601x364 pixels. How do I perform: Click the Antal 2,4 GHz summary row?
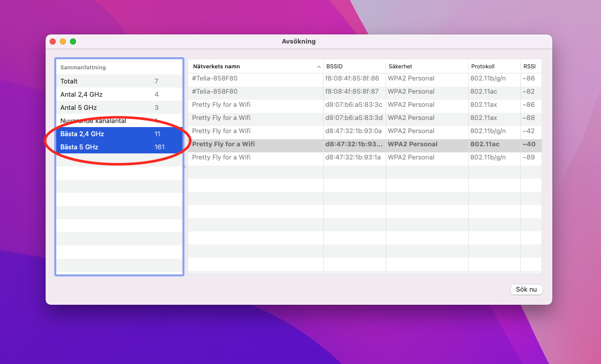[119, 95]
